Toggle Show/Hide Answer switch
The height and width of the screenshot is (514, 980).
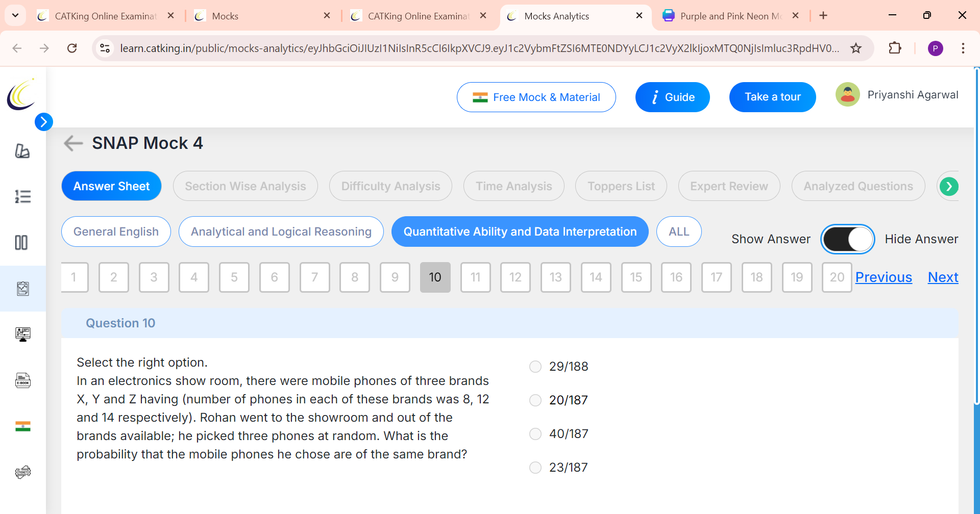point(847,239)
